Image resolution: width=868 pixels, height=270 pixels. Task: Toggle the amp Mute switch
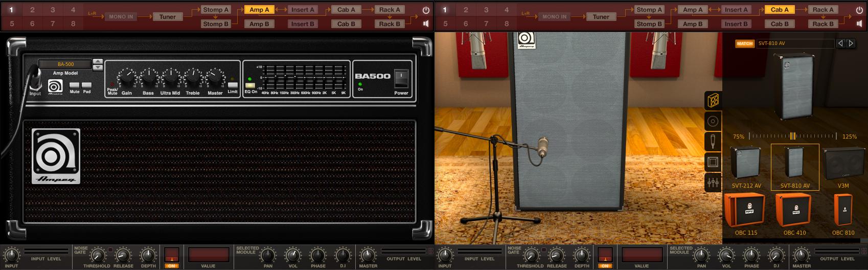pos(75,85)
